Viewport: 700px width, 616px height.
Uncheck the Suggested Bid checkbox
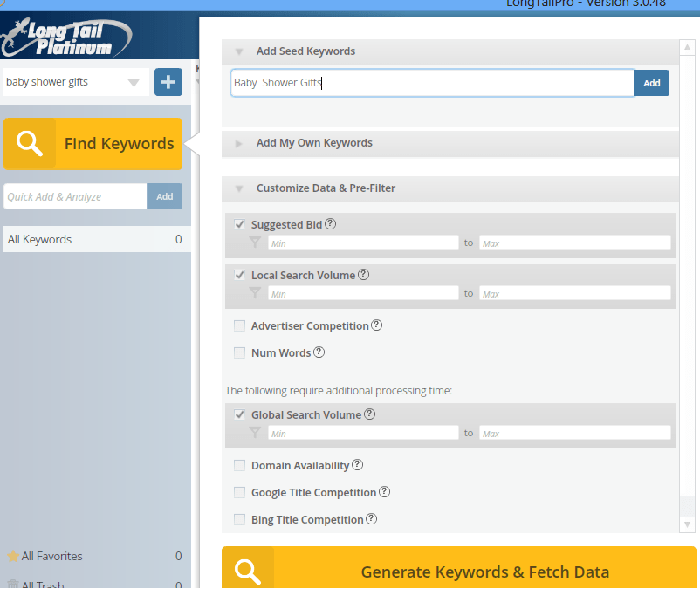tap(240, 224)
